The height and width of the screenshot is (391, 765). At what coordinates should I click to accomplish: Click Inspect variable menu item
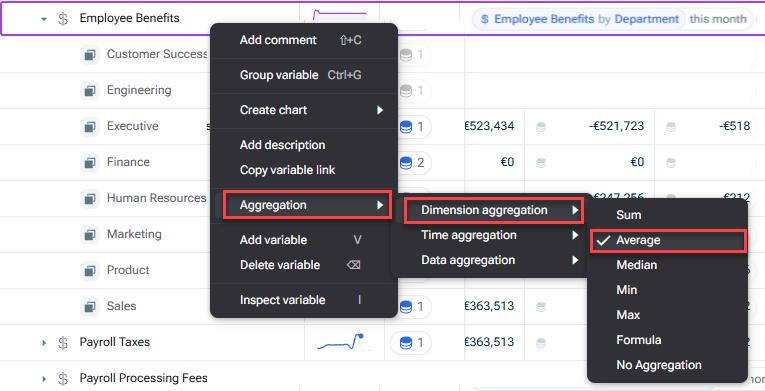tap(303, 300)
